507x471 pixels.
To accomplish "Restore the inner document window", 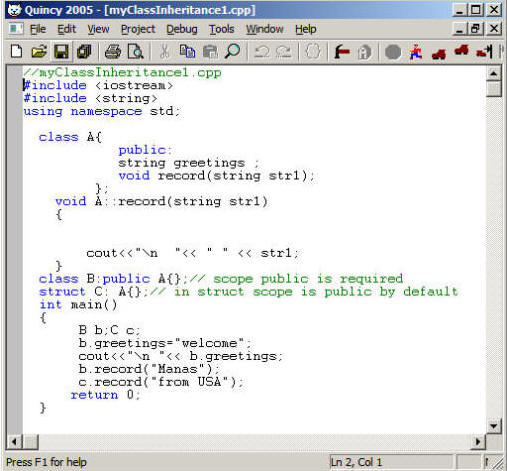I will coord(476,29).
